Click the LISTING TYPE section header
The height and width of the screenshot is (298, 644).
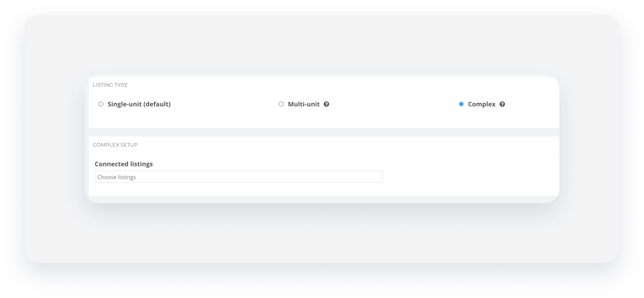point(110,85)
